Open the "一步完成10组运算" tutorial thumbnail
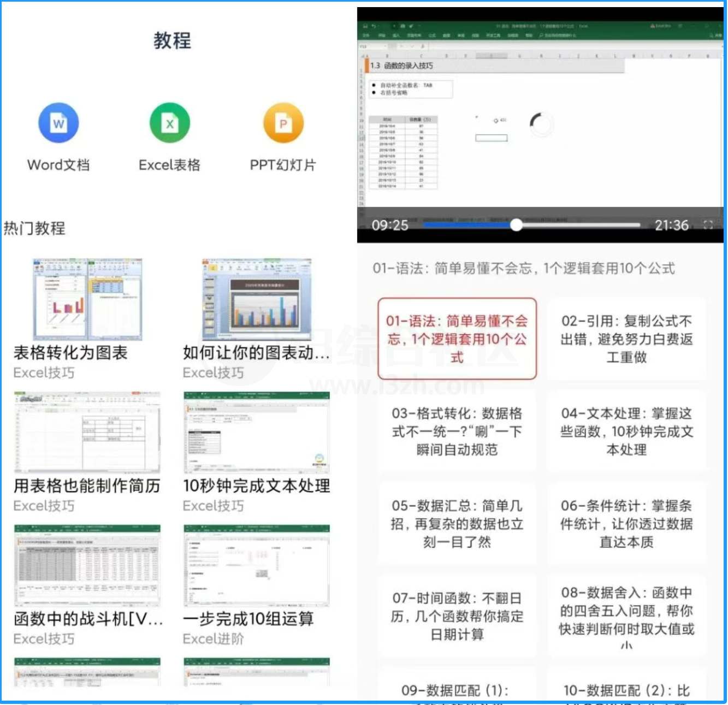The height and width of the screenshot is (705, 728). click(257, 566)
